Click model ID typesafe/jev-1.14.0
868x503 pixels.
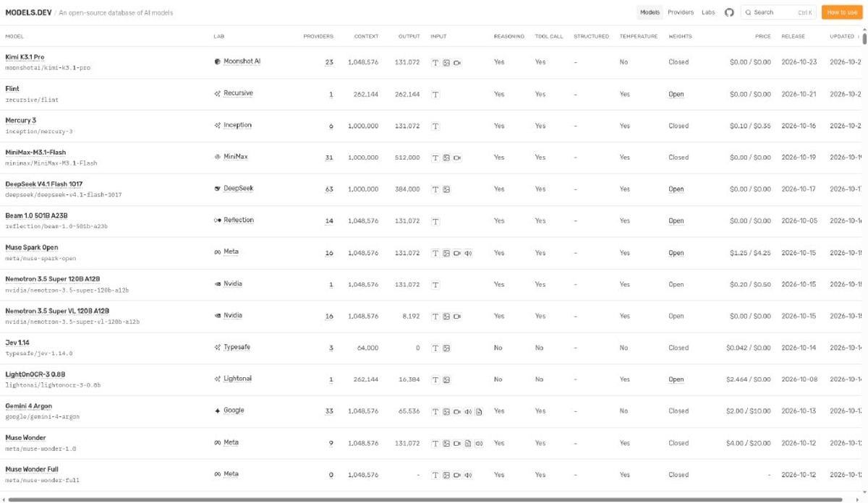coord(39,353)
